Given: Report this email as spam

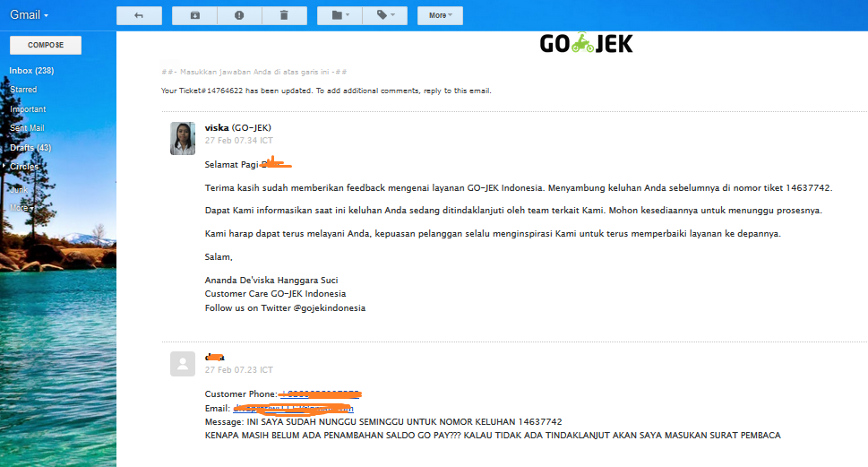Looking at the screenshot, I should [x=239, y=15].
